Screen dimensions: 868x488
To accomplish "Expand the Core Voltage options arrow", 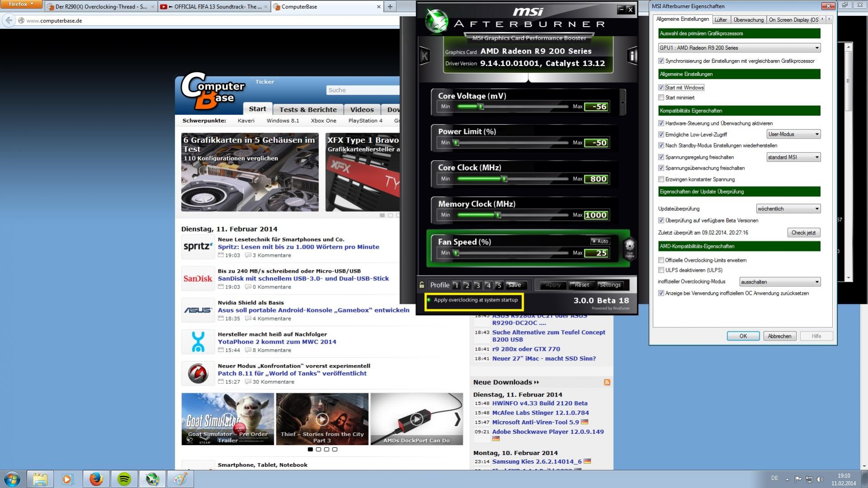I will [x=623, y=102].
